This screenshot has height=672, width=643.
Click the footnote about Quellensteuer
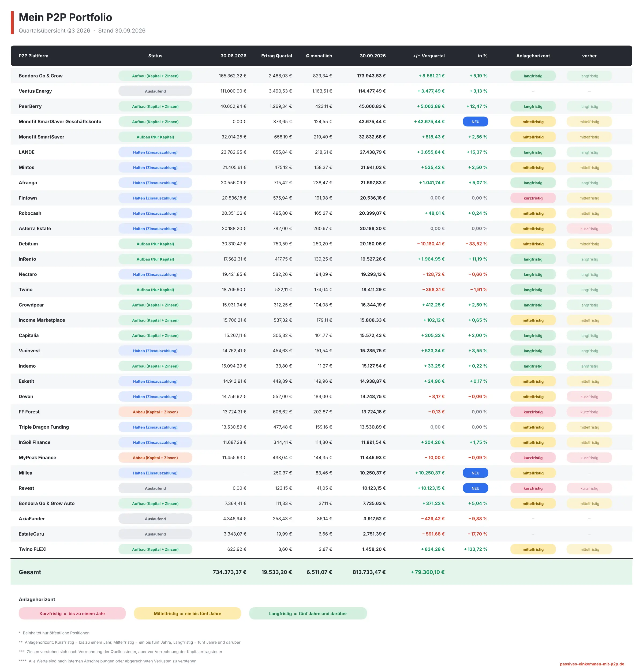click(121, 651)
